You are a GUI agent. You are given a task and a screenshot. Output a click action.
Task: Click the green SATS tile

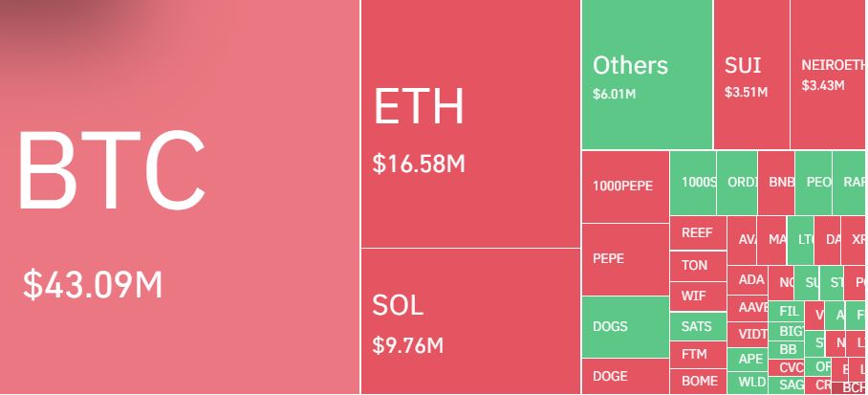pyautogui.click(x=698, y=326)
